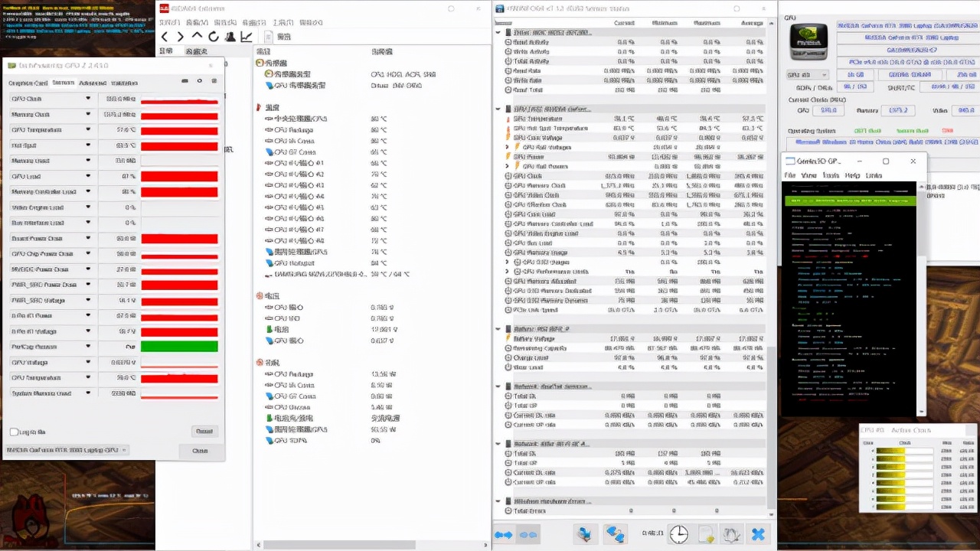Viewport: 980px width, 551px height.
Task: Click the HWiNFO clock icon in bottom toolbar
Action: 678,534
